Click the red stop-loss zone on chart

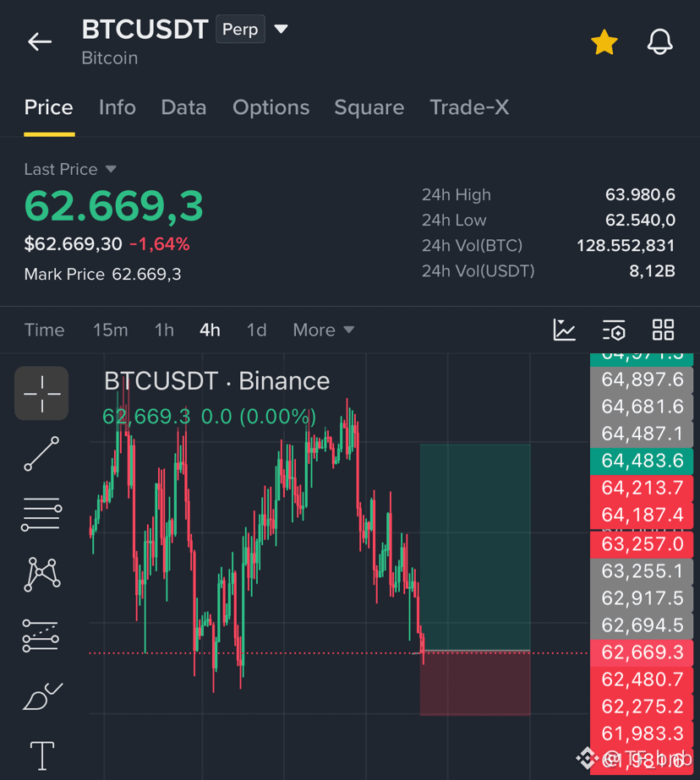point(475,684)
